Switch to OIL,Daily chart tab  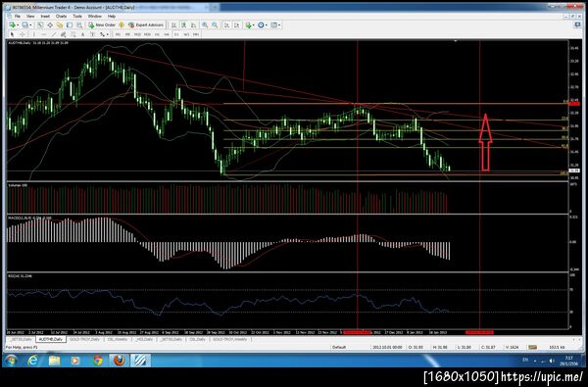coord(197,339)
